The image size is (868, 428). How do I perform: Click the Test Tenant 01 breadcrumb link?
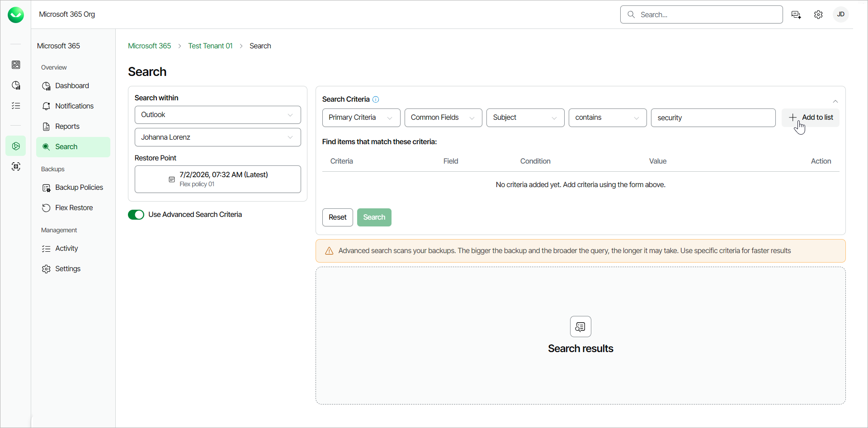click(210, 46)
